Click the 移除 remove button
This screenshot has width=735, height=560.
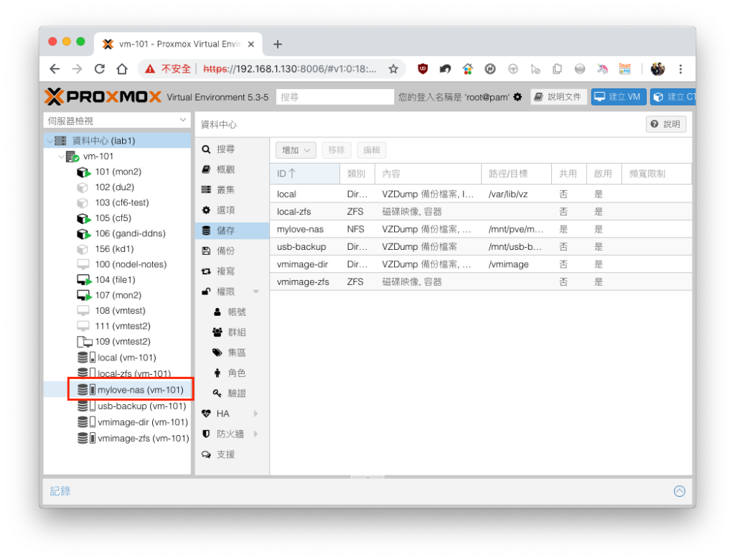[x=337, y=150]
